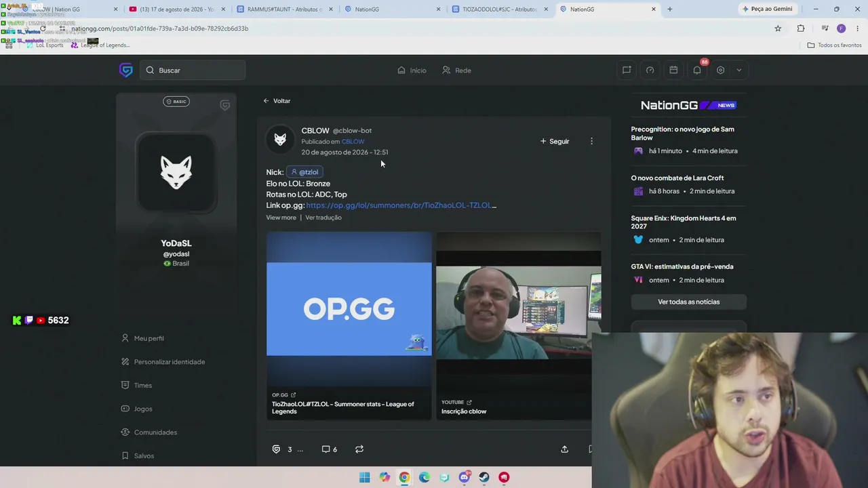Image resolution: width=868 pixels, height=488 pixels.
Task: Open the post's three-dot options menu
Action: (x=591, y=141)
